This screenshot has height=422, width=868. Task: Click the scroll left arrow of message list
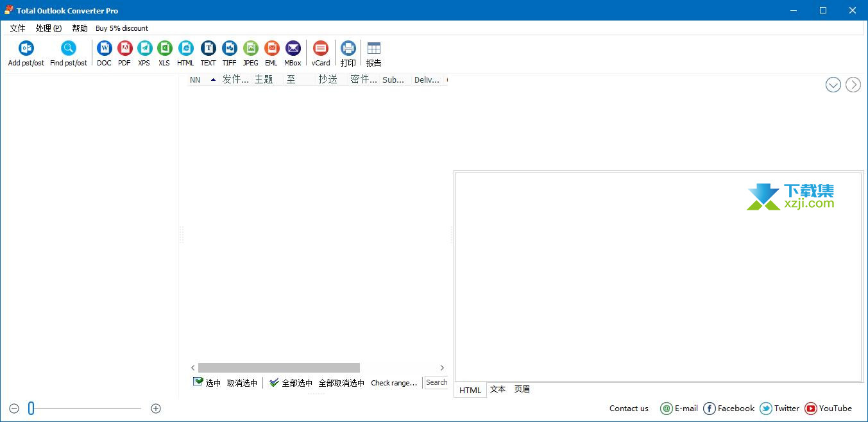pos(193,367)
